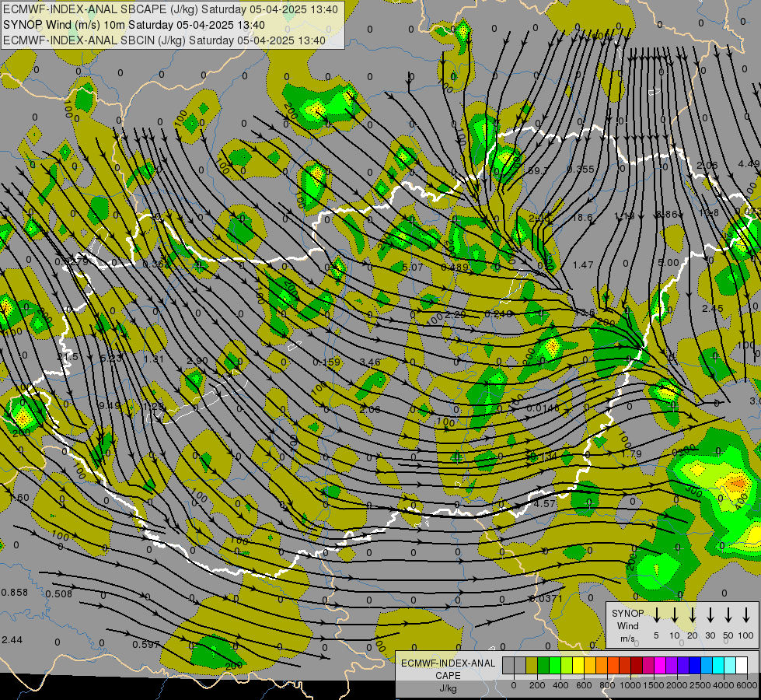Click the map value 2.44
This screenshot has width=761, height=700.
(12, 640)
